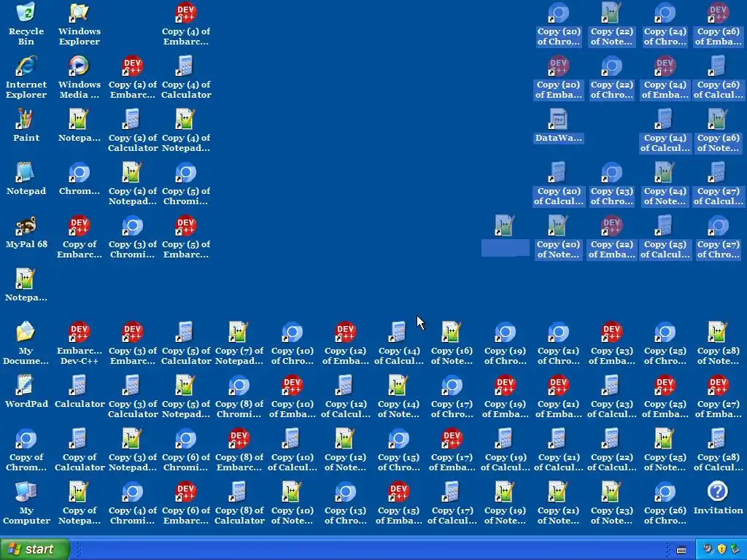Screen dimensions: 747x560
Task: Open the Start menu button
Action: point(34,549)
